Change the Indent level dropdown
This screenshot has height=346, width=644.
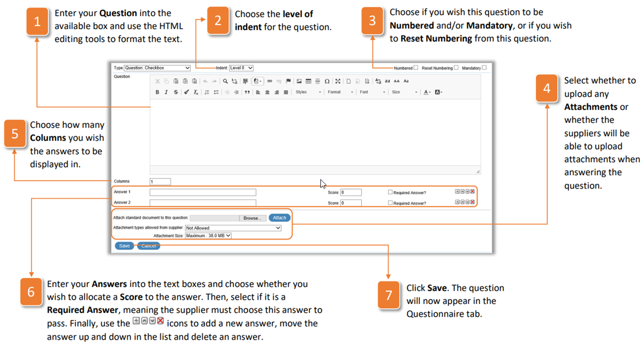[x=240, y=68]
